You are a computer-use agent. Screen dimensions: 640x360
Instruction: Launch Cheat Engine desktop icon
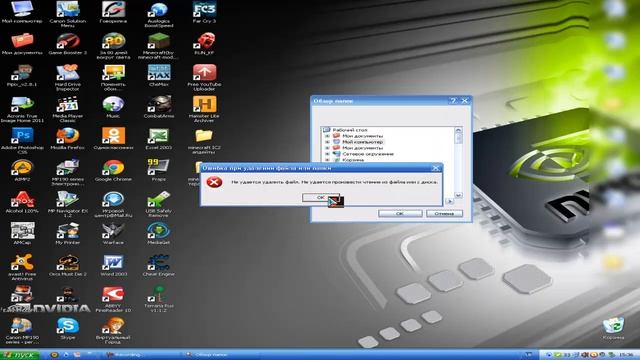click(x=159, y=265)
